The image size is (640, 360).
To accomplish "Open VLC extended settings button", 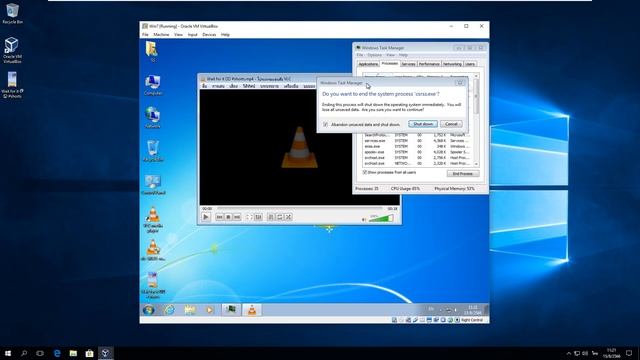I will click(x=258, y=217).
